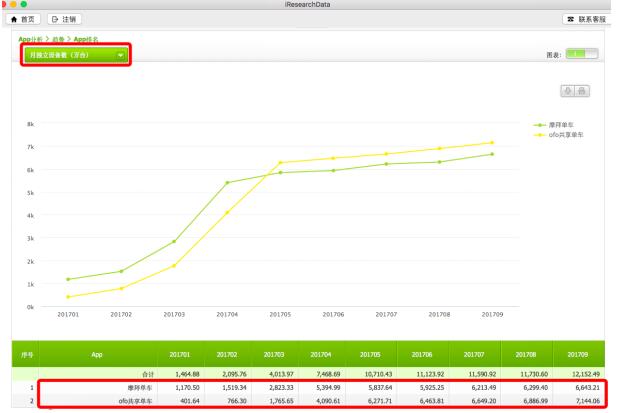Click the cell value 6,643.21

588,388
